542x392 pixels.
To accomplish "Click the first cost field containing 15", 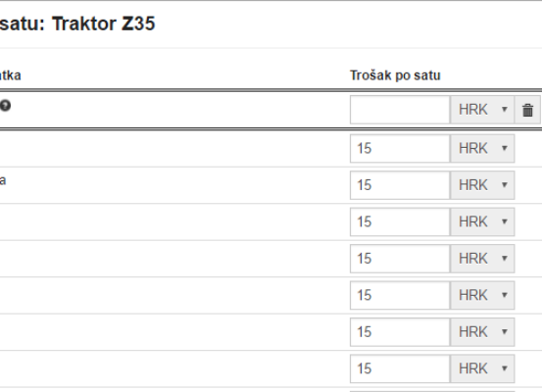I will click(x=400, y=149).
